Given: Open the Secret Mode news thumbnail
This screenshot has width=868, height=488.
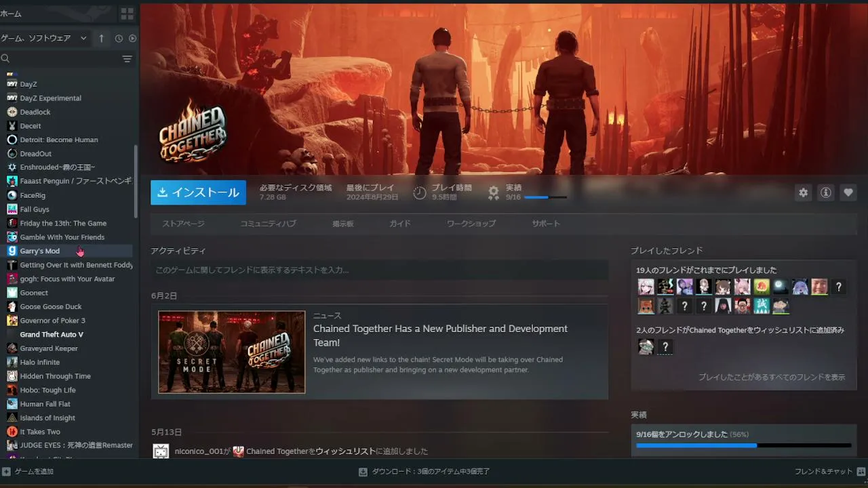Looking at the screenshot, I should tap(232, 352).
